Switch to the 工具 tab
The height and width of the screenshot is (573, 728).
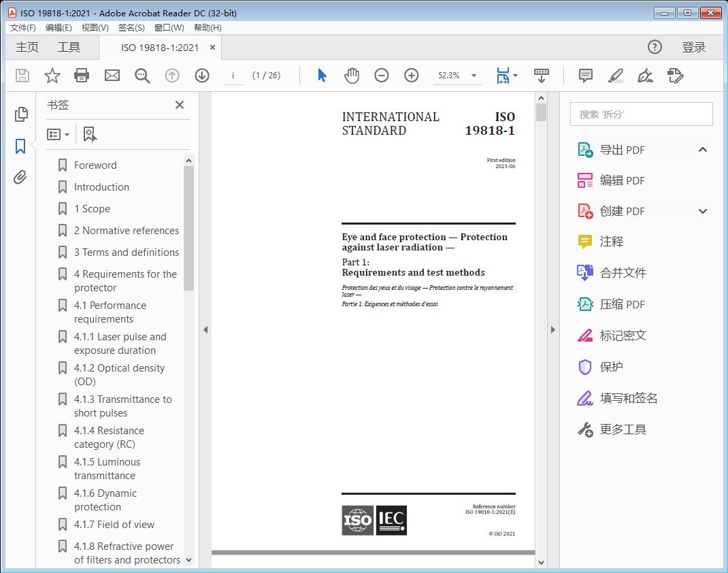pos(69,47)
